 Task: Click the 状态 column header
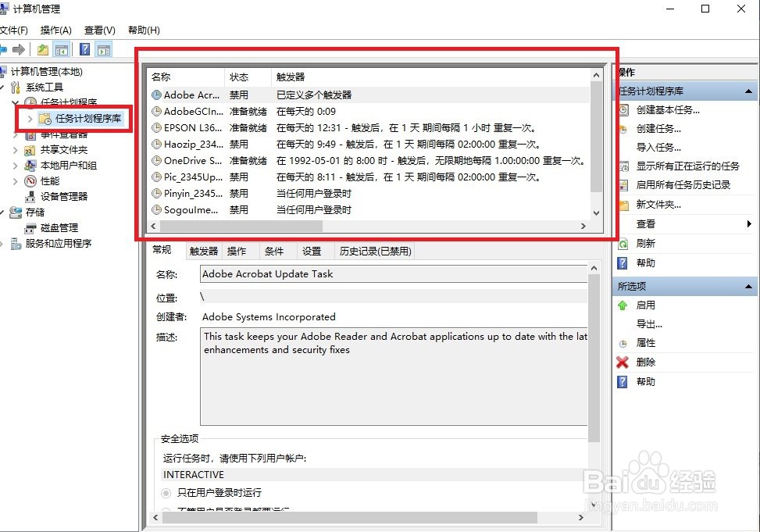tap(248, 77)
